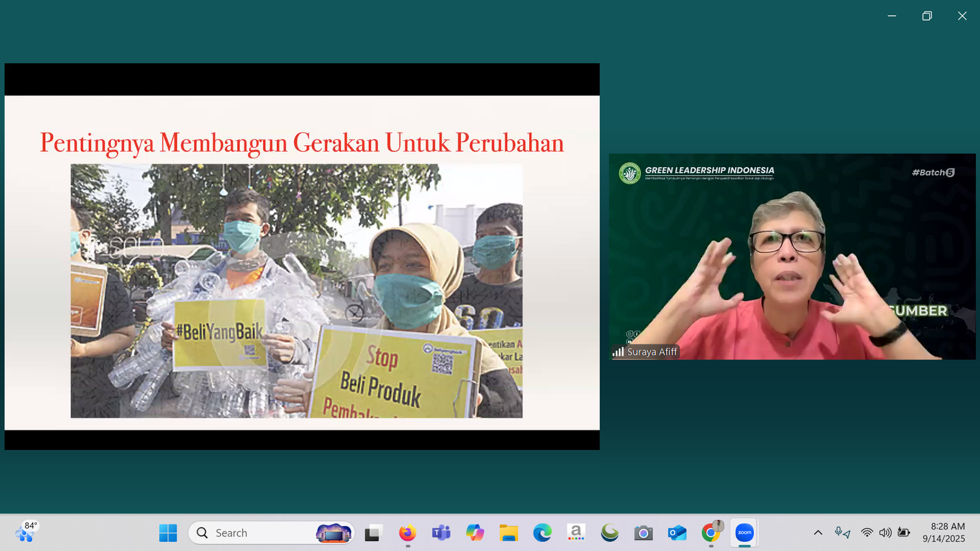The width and height of the screenshot is (980, 551).
Task: Open Task View in the taskbar
Action: (373, 533)
